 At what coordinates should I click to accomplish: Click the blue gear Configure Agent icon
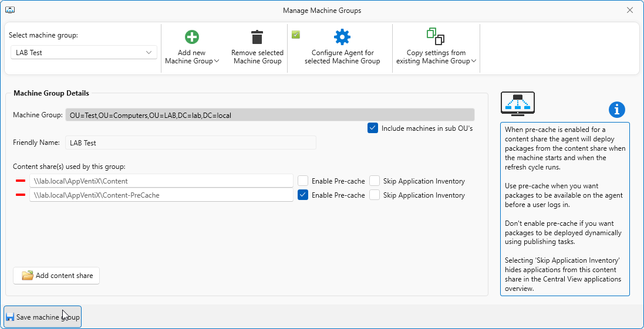[342, 38]
